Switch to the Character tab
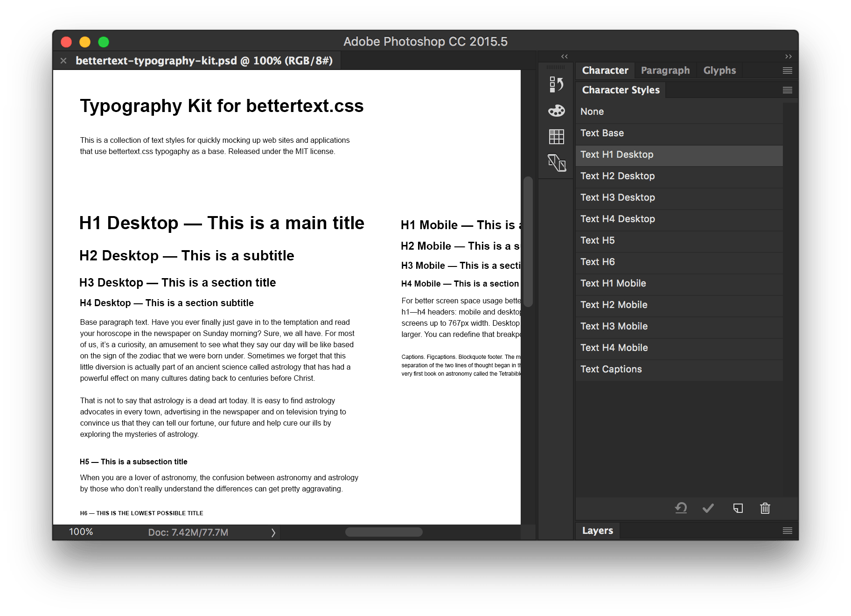 pyautogui.click(x=605, y=70)
